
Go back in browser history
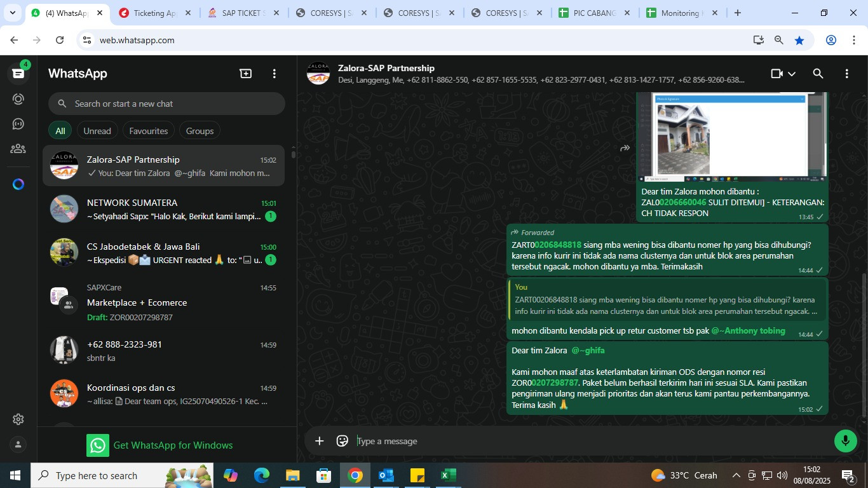coord(14,40)
